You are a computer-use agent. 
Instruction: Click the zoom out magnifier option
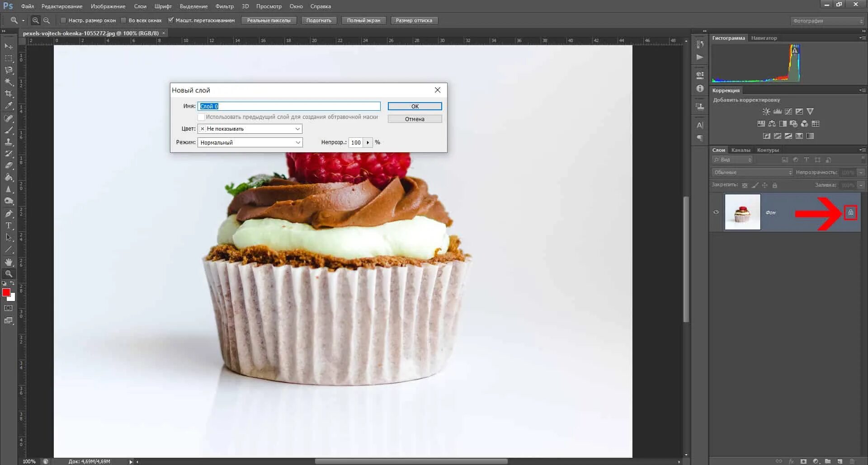[x=47, y=20]
